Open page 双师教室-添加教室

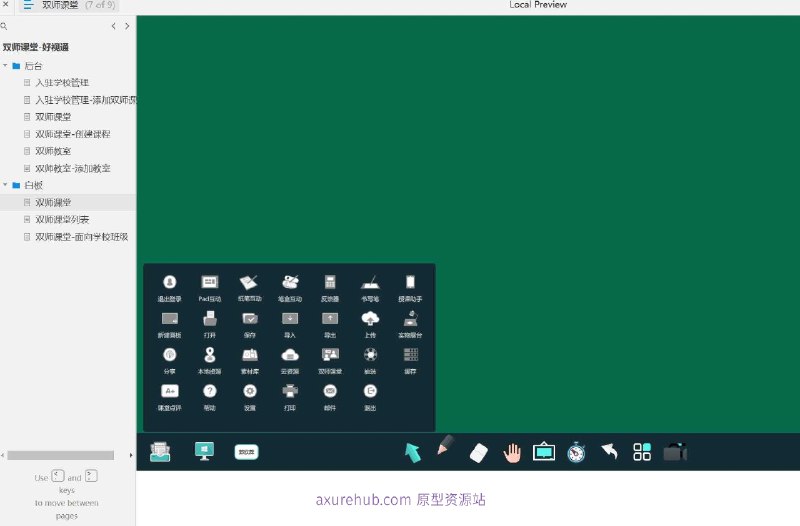72,168
